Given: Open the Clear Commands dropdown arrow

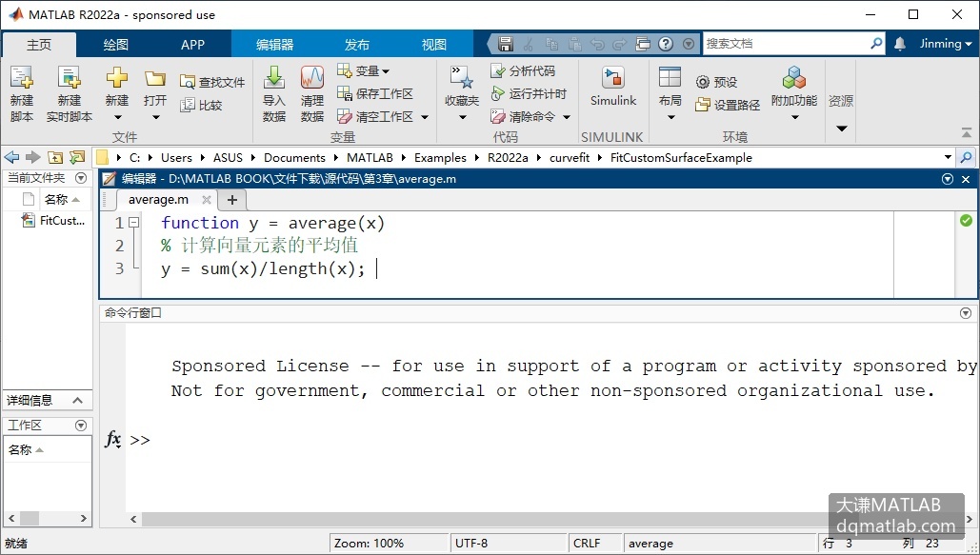Looking at the screenshot, I should pos(567,117).
